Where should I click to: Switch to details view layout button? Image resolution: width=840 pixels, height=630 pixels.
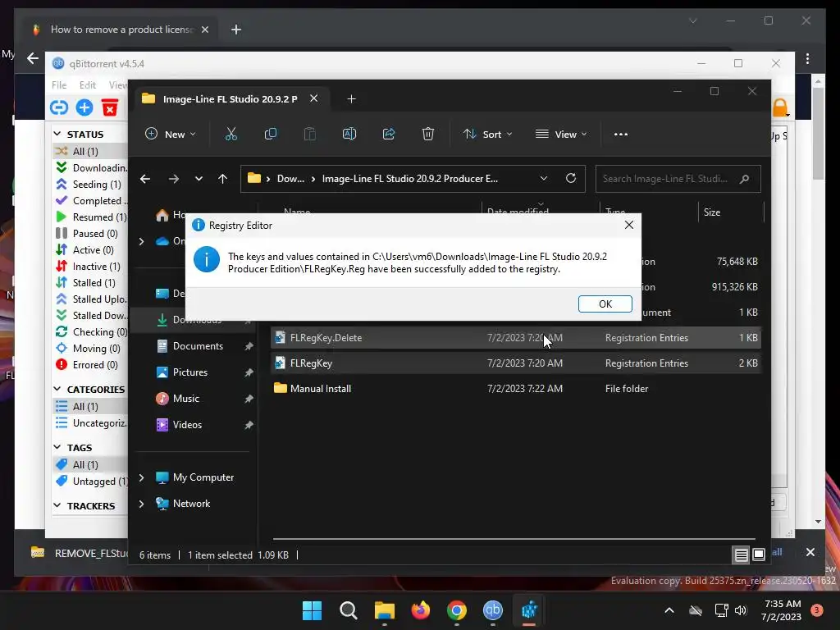click(x=741, y=555)
